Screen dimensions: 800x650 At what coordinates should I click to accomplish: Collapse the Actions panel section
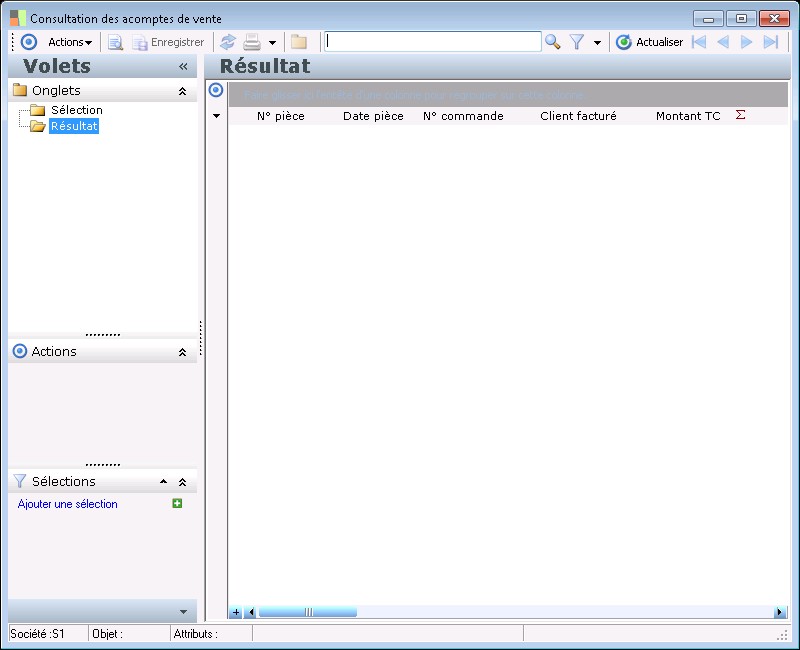click(x=182, y=352)
